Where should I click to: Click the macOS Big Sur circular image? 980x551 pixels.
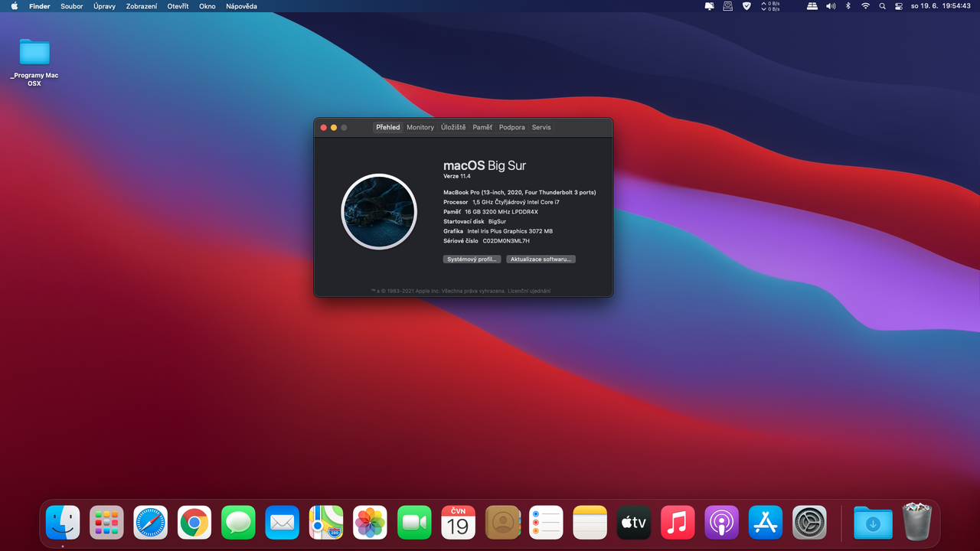point(379,212)
